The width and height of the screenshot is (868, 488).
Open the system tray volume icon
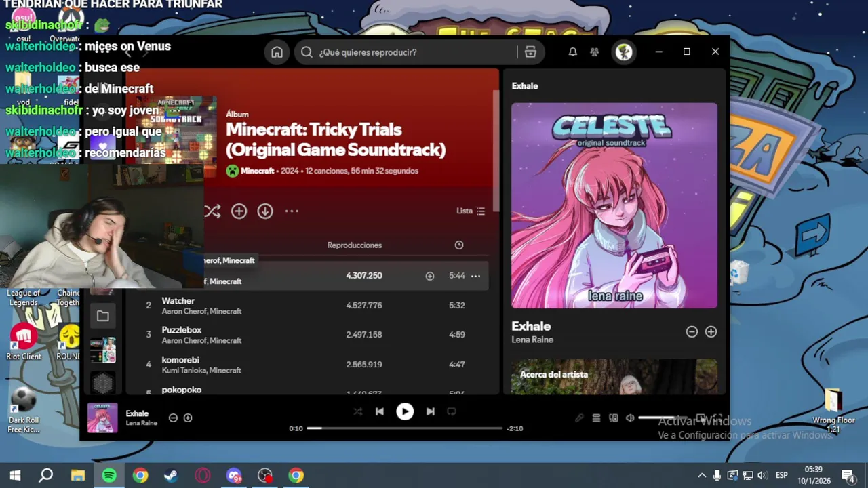[762, 475]
